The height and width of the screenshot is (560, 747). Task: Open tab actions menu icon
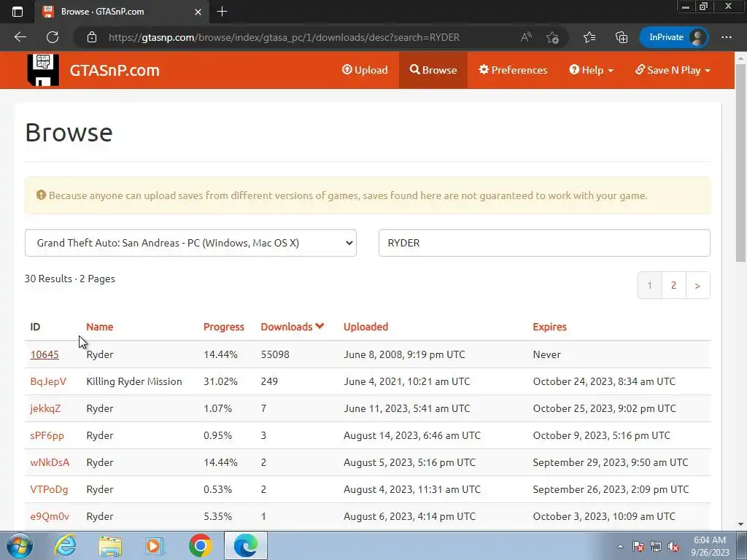pyautogui.click(x=18, y=12)
